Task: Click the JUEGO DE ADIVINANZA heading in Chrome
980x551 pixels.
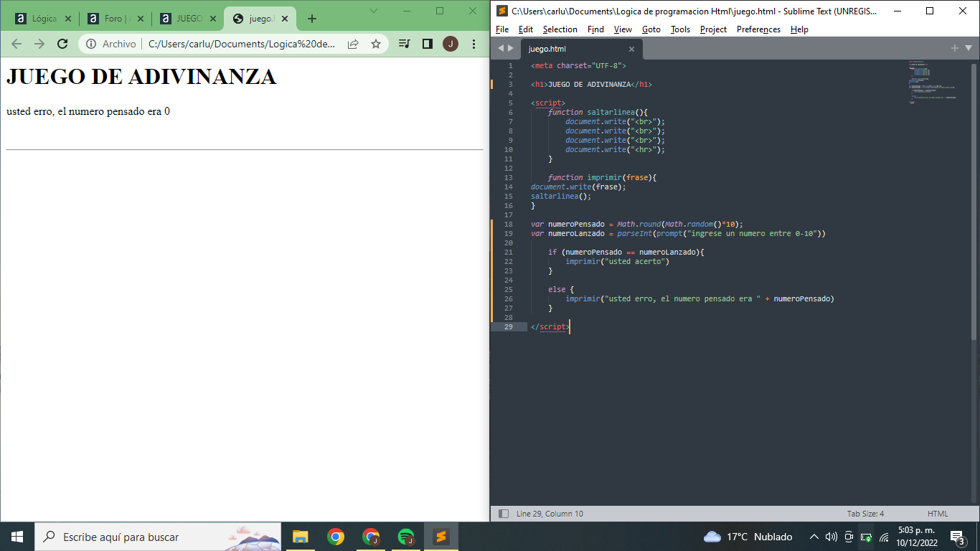Action: coord(141,77)
